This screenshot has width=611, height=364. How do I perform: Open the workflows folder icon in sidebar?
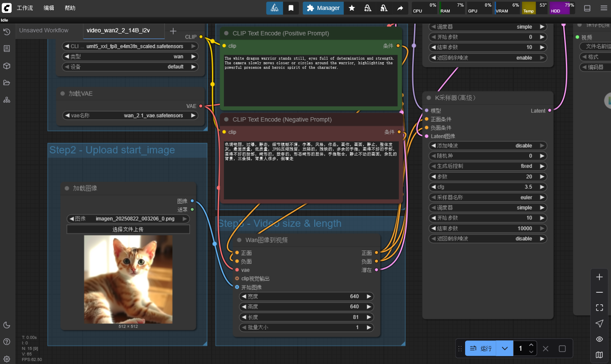point(7,83)
